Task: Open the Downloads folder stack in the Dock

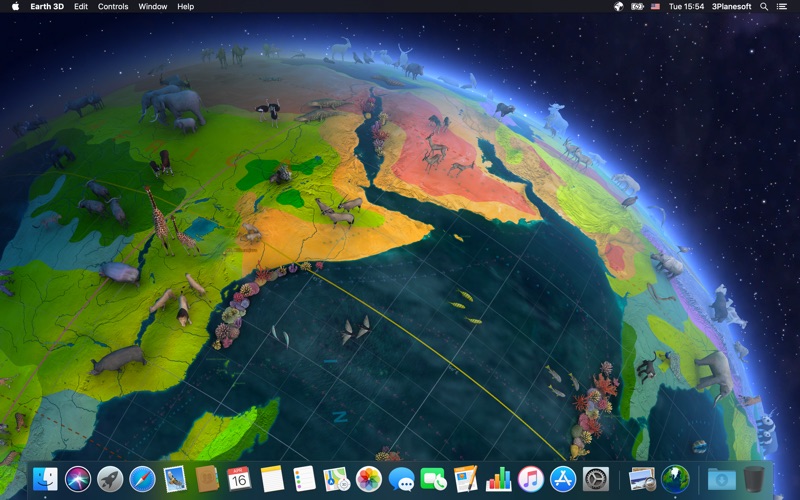Action: click(720, 479)
